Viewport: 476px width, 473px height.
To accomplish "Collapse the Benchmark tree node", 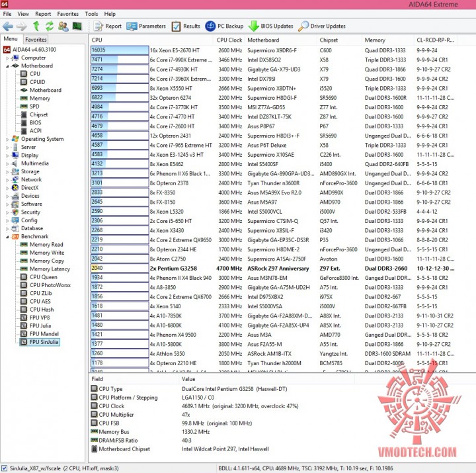I will tap(7, 237).
